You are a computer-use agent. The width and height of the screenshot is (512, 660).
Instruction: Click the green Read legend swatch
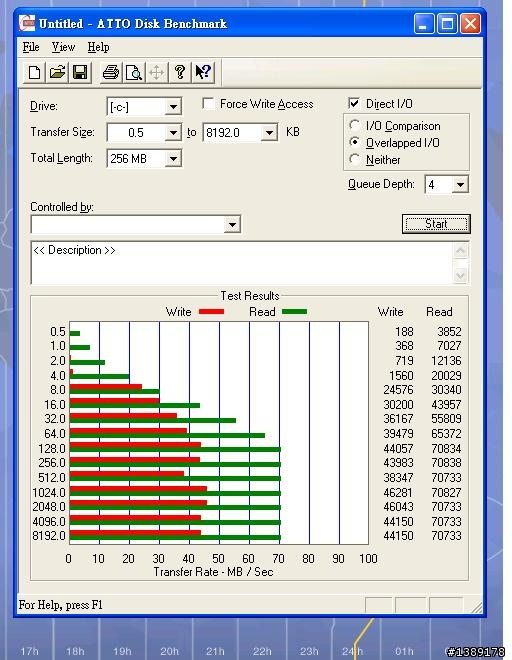(294, 311)
